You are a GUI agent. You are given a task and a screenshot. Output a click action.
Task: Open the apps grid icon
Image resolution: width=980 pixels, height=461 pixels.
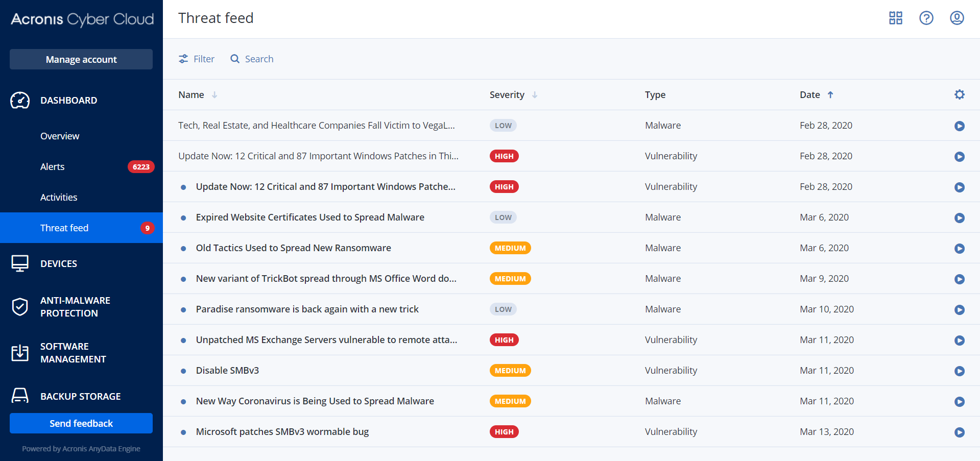click(x=895, y=18)
